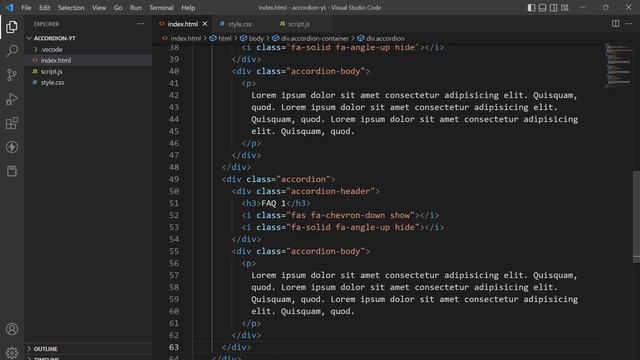Select the index.html editor tab
Screen dimensions: 640x360
pyautogui.click(x=182, y=24)
